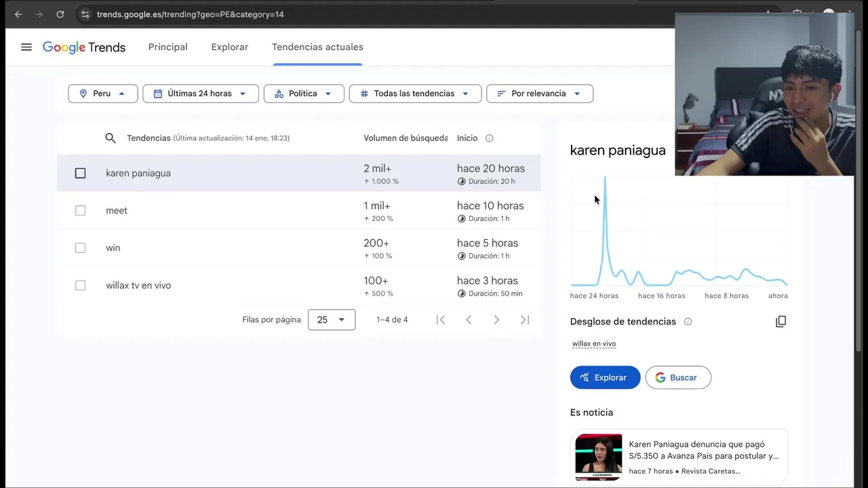
Task: Open the willax en vivo related query
Action: 594,344
